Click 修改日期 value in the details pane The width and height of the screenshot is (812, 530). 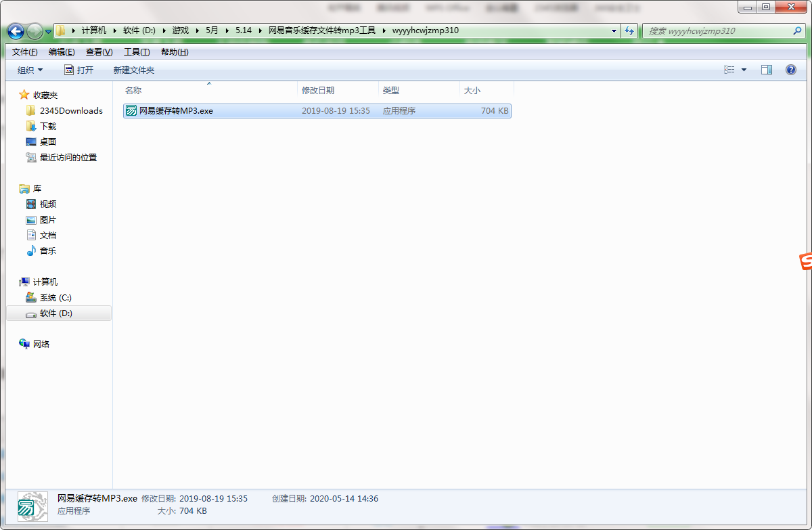click(x=213, y=499)
